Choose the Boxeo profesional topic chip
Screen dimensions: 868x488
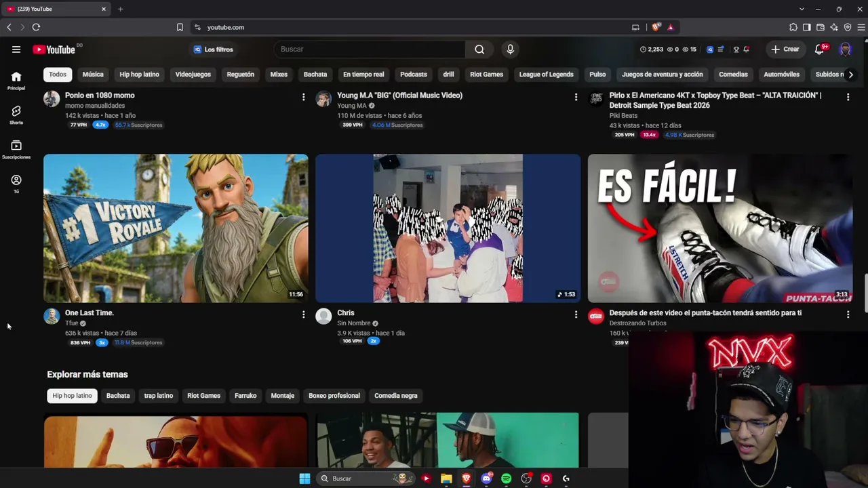point(334,396)
